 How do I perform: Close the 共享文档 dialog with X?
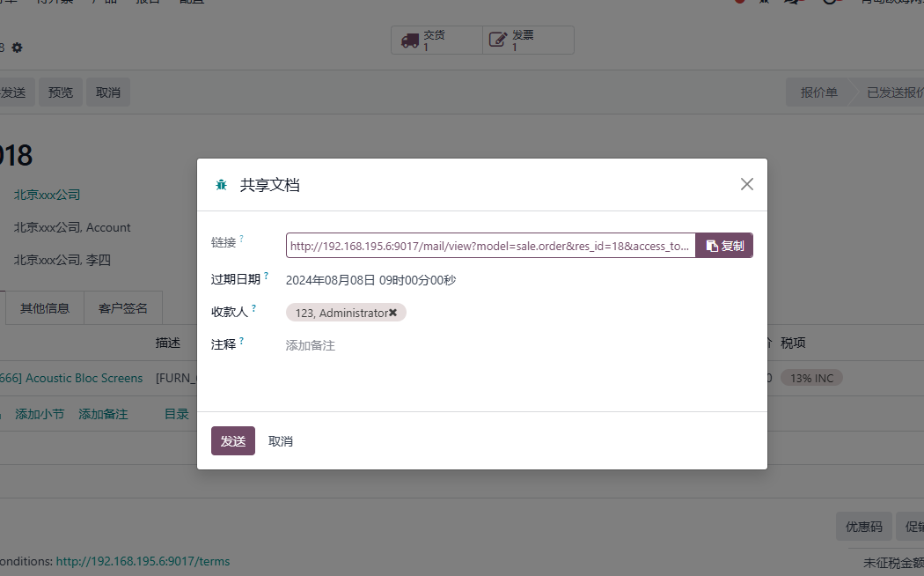point(746,184)
